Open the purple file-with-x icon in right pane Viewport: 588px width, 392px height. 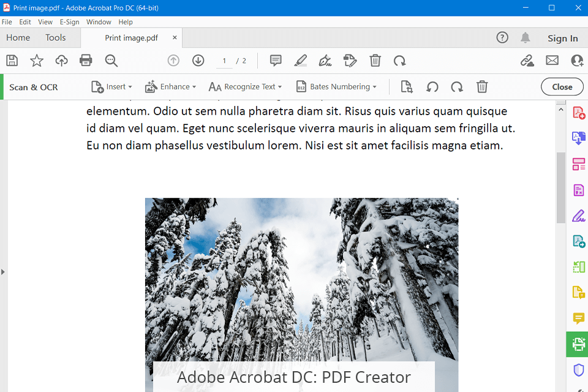coord(579,190)
